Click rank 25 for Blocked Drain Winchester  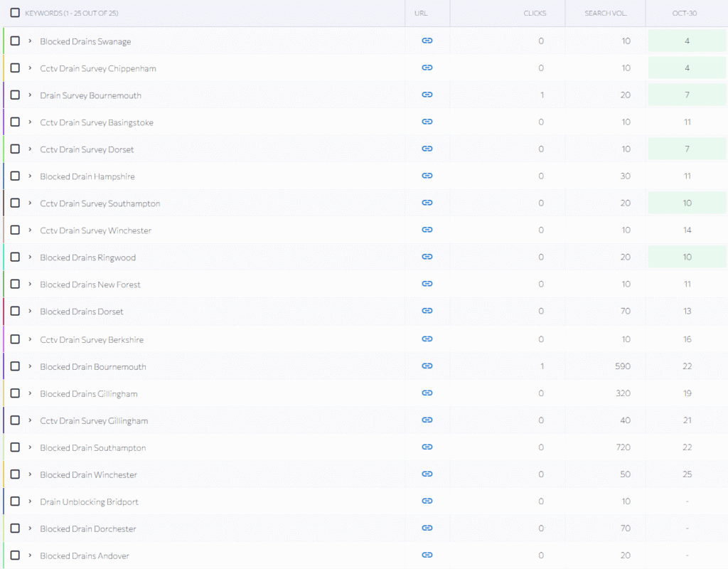pos(687,474)
